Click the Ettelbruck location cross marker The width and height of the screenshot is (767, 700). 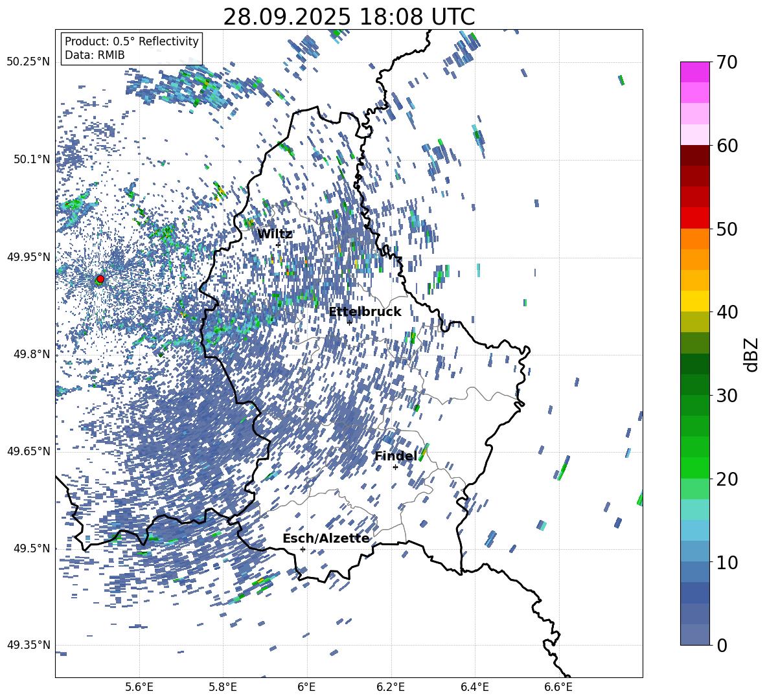click(349, 322)
